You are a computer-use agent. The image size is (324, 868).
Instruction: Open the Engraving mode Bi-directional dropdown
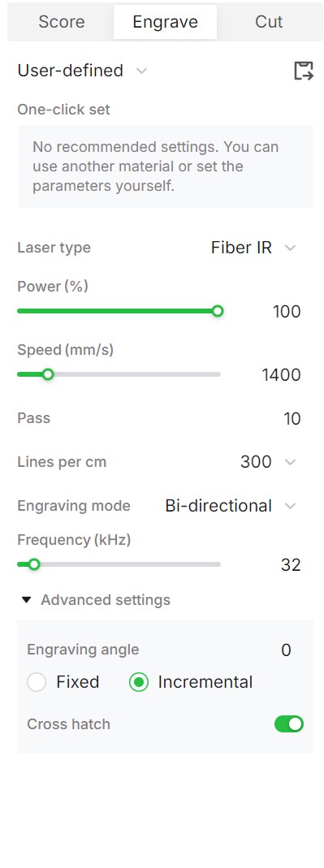(231, 506)
